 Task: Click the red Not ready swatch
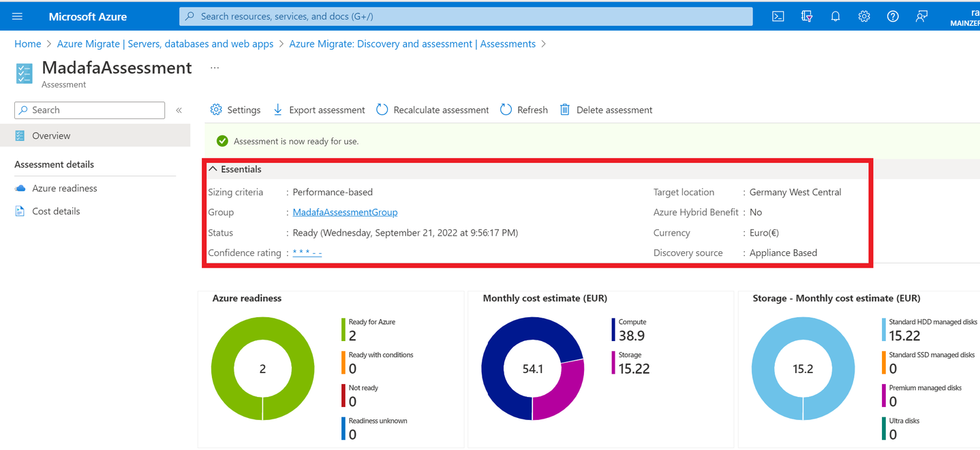tap(343, 396)
